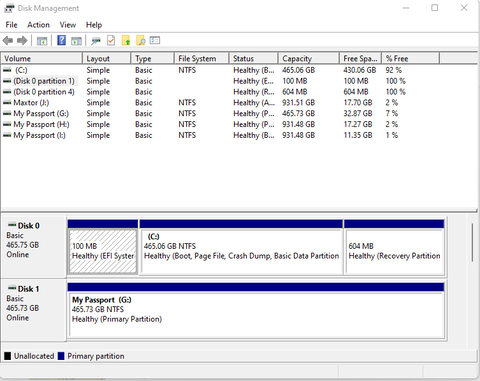Click Show/Hide Action Pane toolbar icon
This screenshot has height=381, width=480.
(x=76, y=41)
